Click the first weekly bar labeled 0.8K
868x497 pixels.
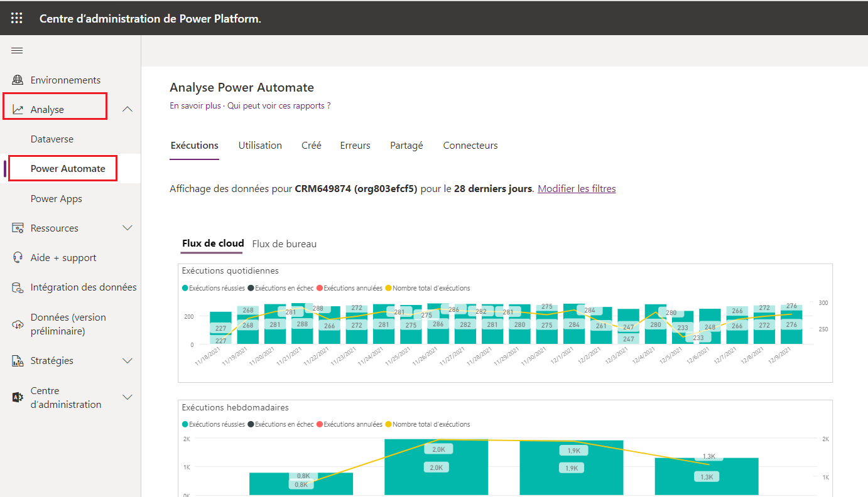pos(301,484)
